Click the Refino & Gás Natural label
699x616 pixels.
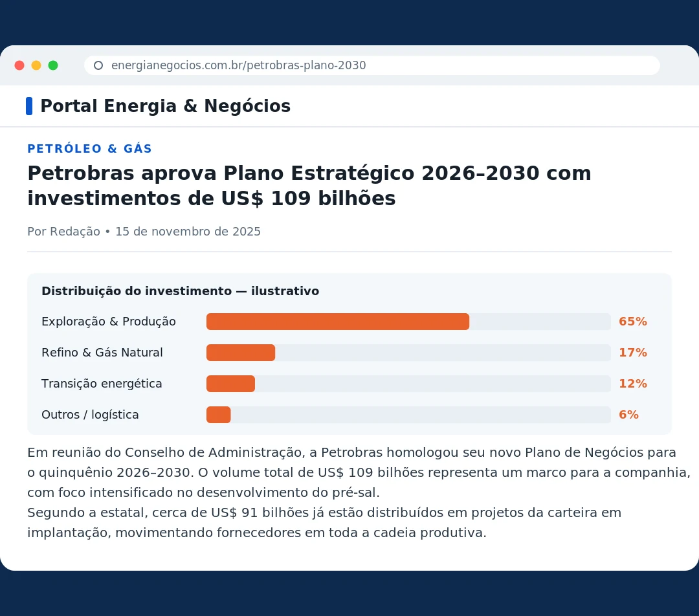[x=102, y=353]
